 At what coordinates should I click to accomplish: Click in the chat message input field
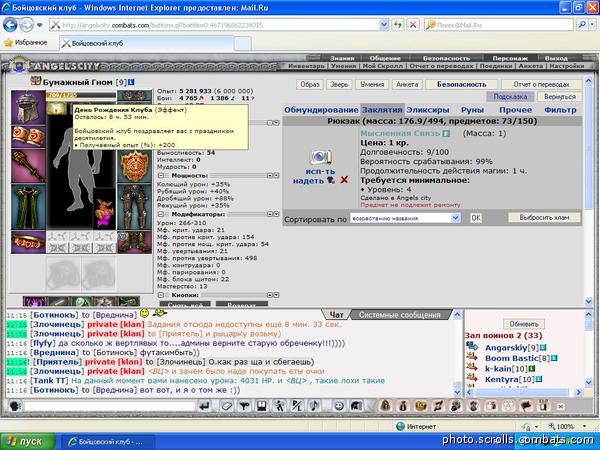click(x=110, y=406)
